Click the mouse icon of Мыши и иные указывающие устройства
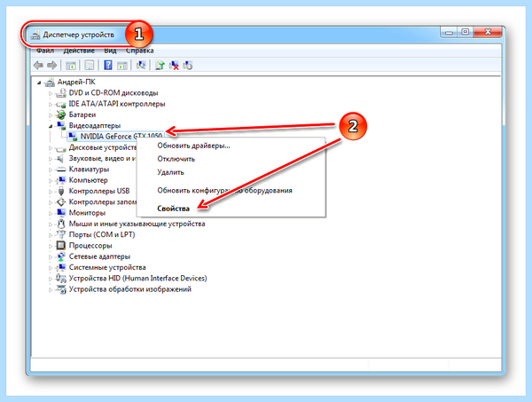The width and height of the screenshot is (532, 402). click(x=61, y=224)
